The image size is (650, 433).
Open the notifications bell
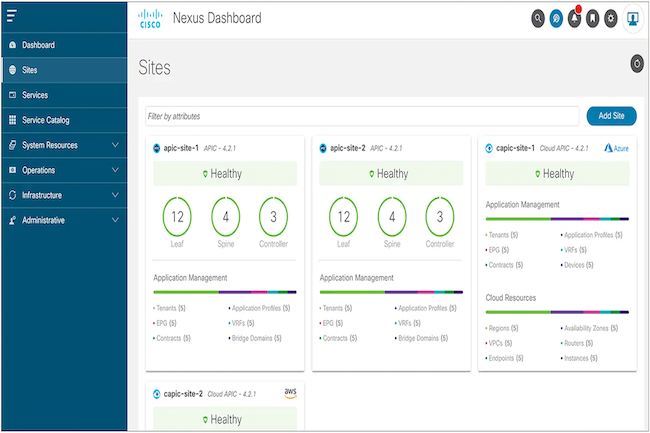pos(574,19)
